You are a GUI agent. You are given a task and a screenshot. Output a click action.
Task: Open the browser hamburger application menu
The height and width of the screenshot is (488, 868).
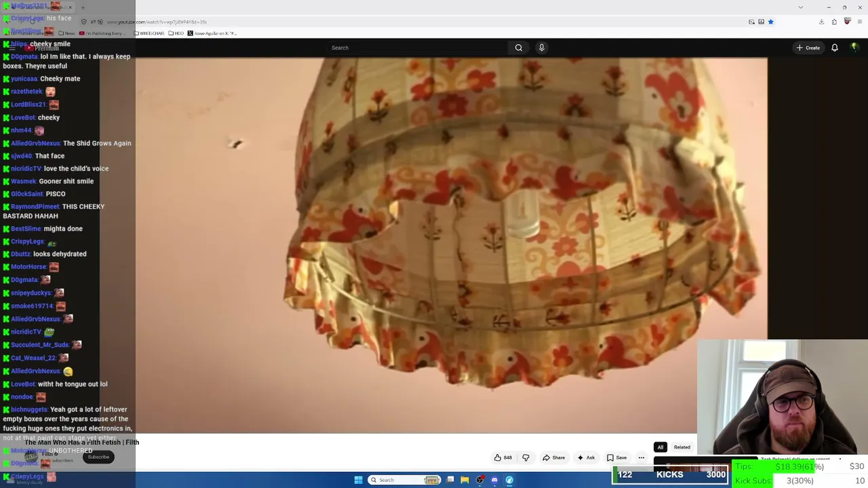point(859,22)
